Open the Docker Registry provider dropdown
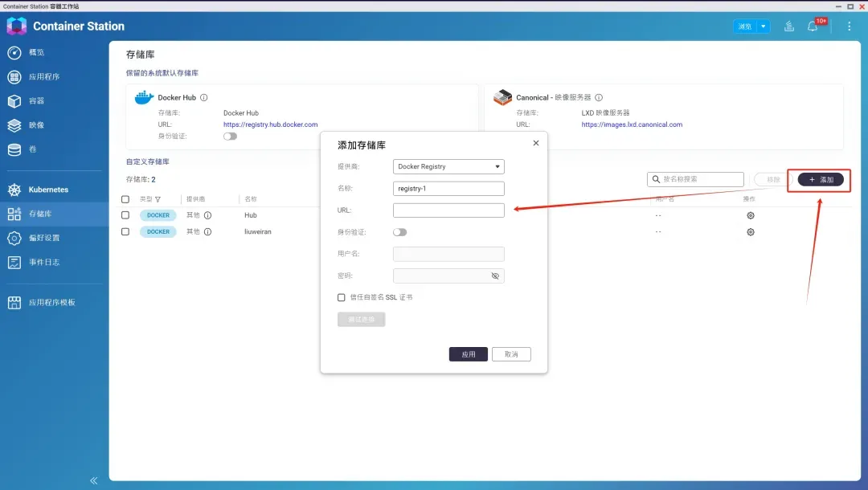868x490 pixels. (x=448, y=167)
